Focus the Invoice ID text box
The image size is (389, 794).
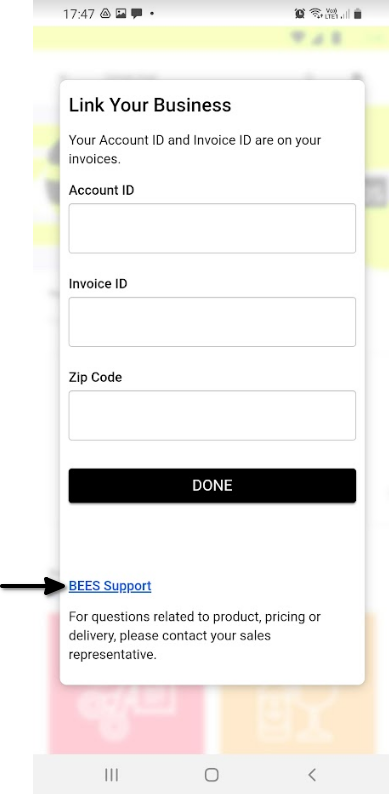(212, 322)
